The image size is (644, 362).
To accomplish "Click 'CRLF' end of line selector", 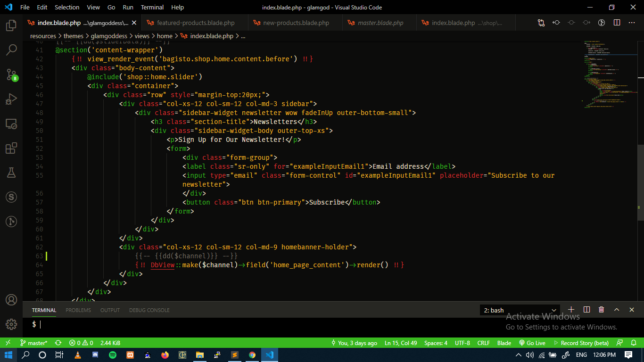I will (x=484, y=343).
